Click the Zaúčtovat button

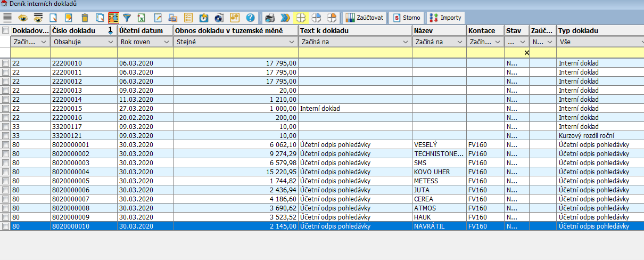365,18
